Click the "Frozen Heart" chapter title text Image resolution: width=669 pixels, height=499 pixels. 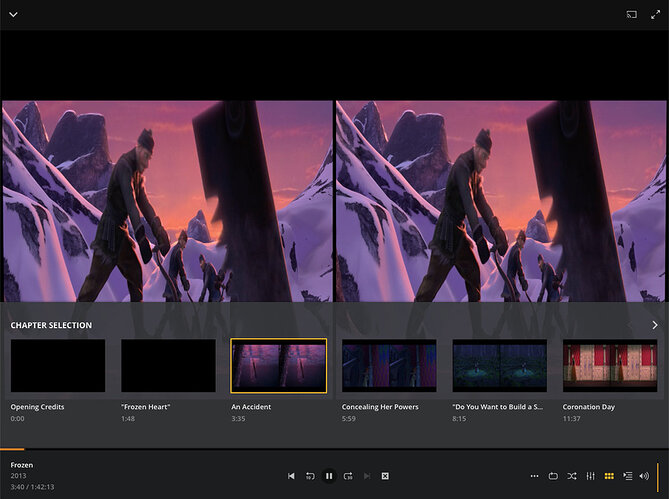(145, 407)
